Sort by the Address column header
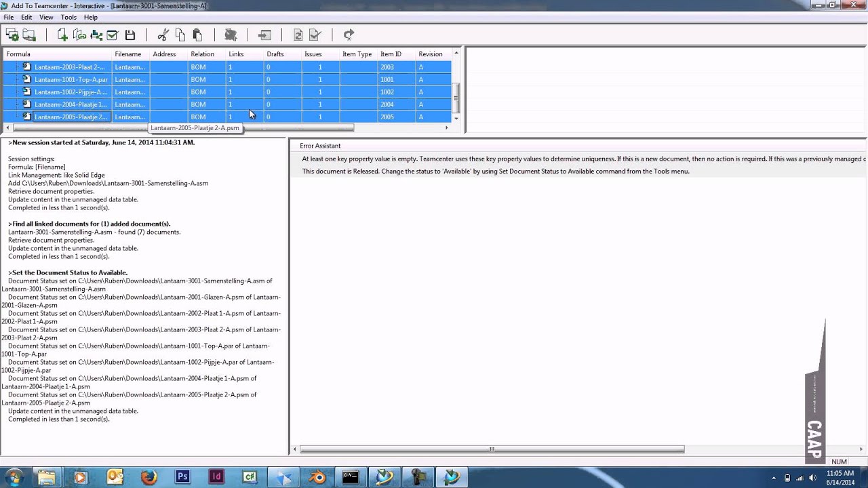868x488 pixels. (169, 54)
